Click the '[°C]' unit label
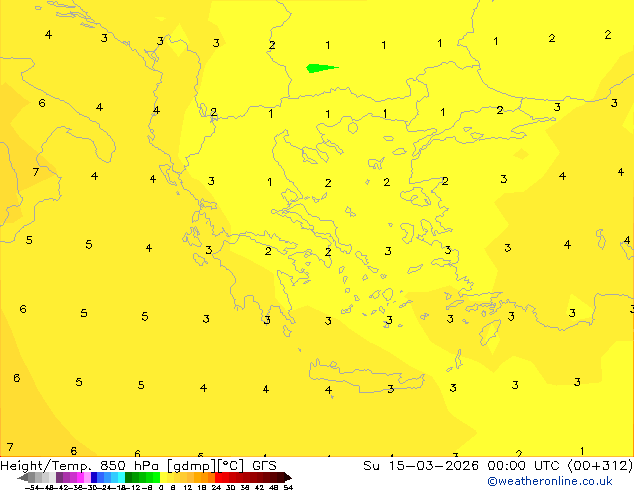 [231, 466]
